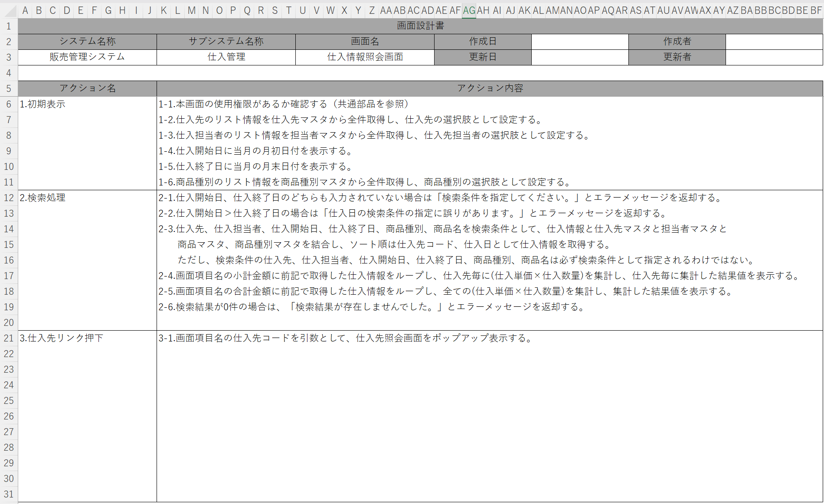Viewport: 824px width, 504px height.
Task: Click the 販売管理システム cell
Action: 87,57
